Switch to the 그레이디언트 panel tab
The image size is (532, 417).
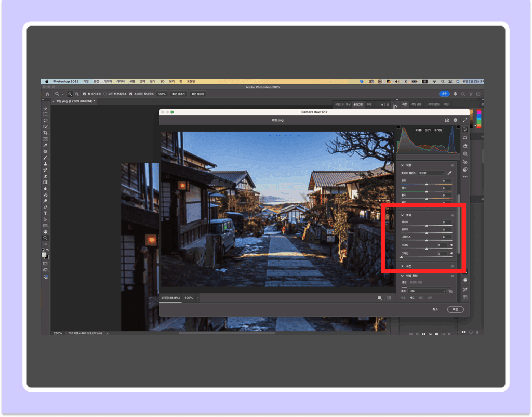click(x=433, y=104)
